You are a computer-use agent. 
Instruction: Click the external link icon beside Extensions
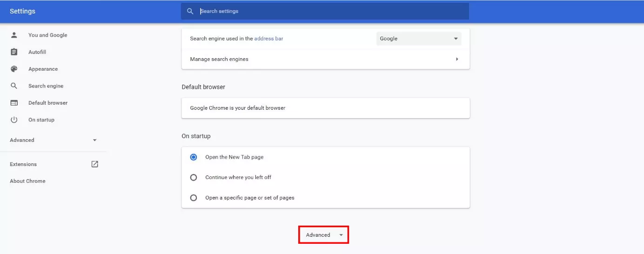(94, 164)
